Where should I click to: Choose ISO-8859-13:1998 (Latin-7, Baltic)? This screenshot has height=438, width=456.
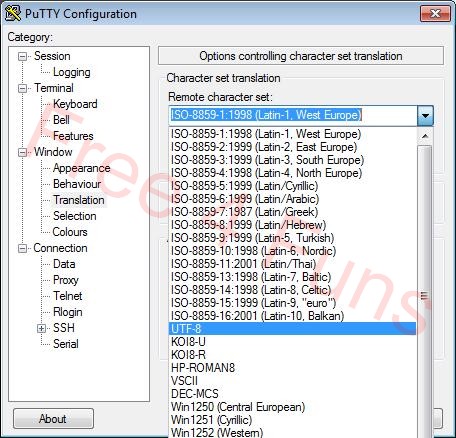[293, 277]
